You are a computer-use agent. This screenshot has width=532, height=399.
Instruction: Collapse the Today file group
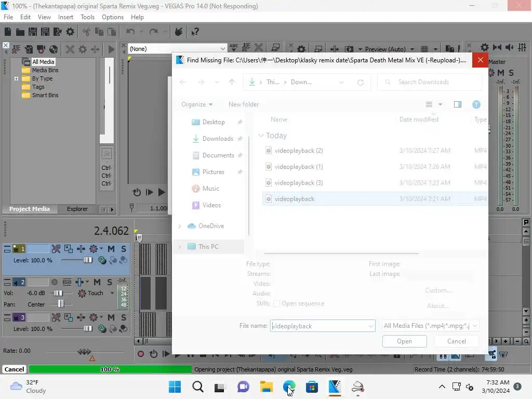tap(261, 136)
